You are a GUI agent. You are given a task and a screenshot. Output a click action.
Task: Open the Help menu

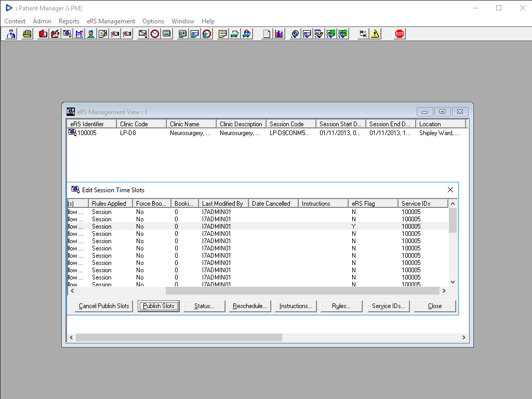[x=208, y=21]
